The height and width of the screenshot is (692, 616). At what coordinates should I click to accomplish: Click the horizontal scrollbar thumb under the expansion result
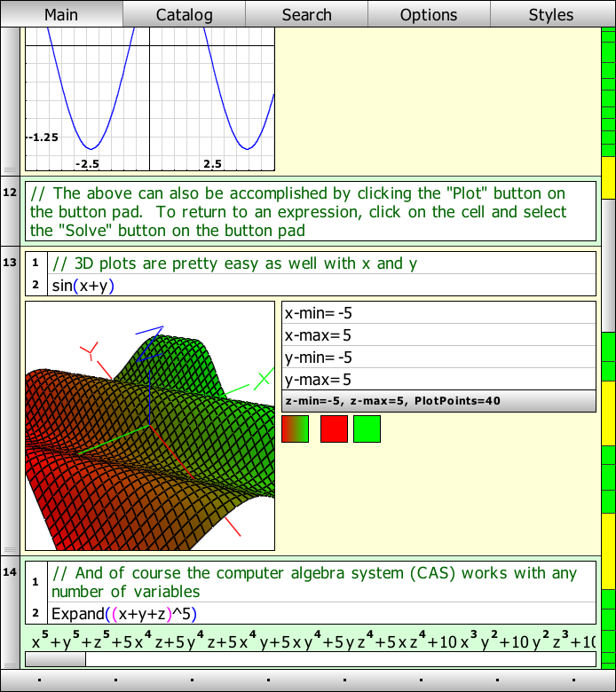[x=55, y=659]
